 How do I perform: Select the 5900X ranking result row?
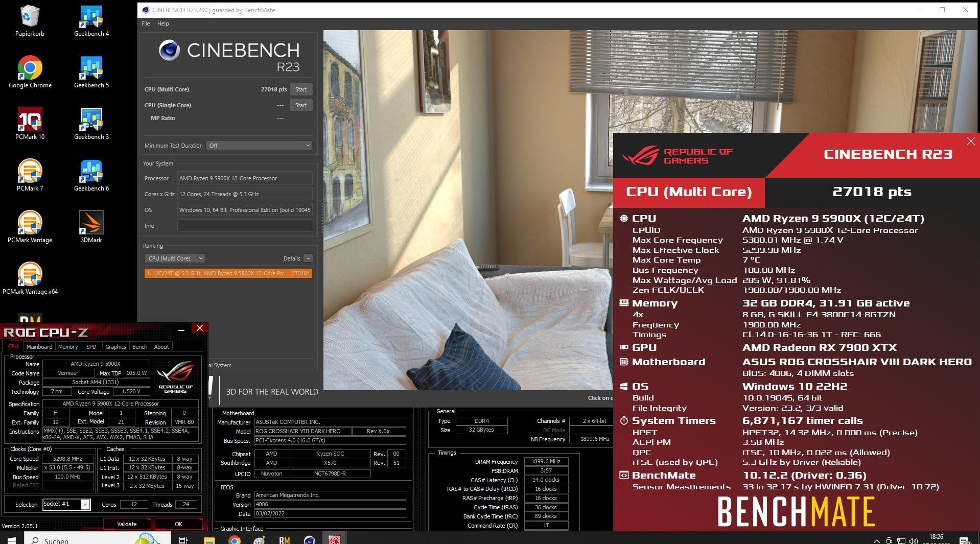(228, 273)
